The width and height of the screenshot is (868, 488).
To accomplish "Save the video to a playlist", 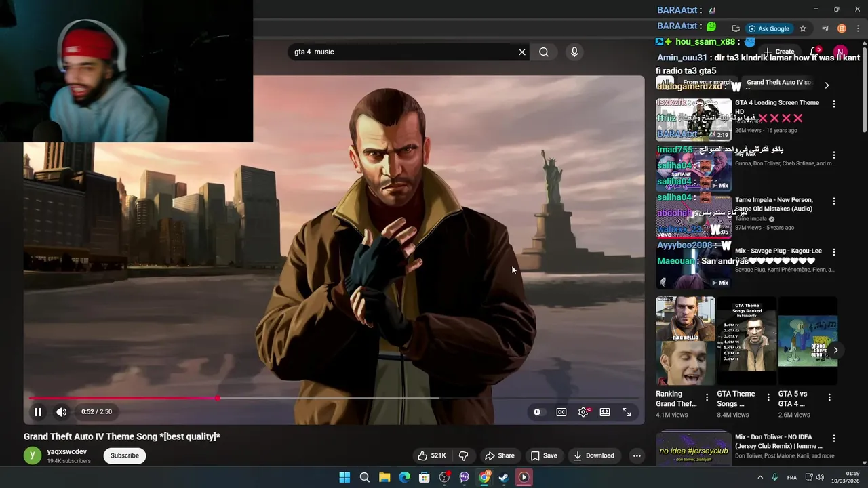I will (544, 455).
